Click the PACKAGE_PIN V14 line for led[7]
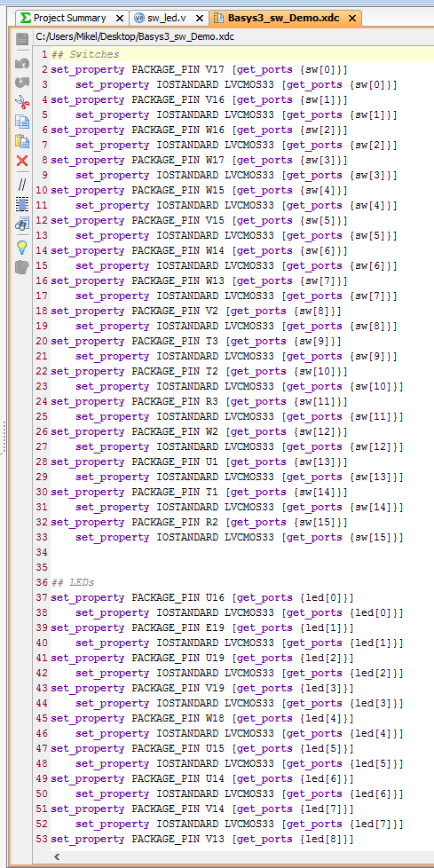 click(x=202, y=809)
